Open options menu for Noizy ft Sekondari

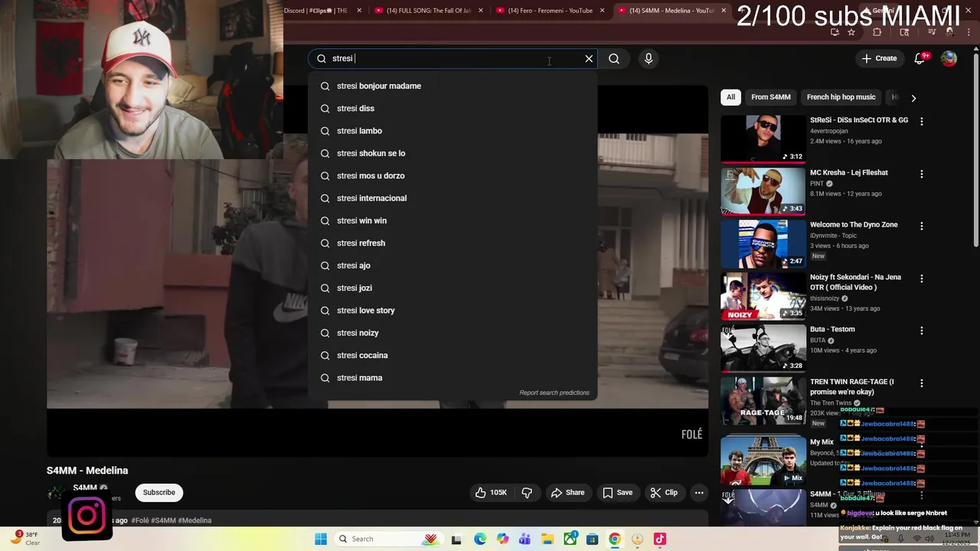click(x=922, y=279)
